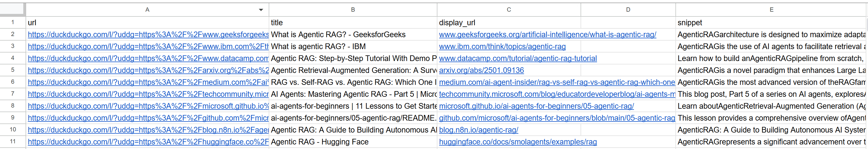Viewport: 868px width, 149px height.
Task: Select row 11 header
Action: [x=12, y=142]
